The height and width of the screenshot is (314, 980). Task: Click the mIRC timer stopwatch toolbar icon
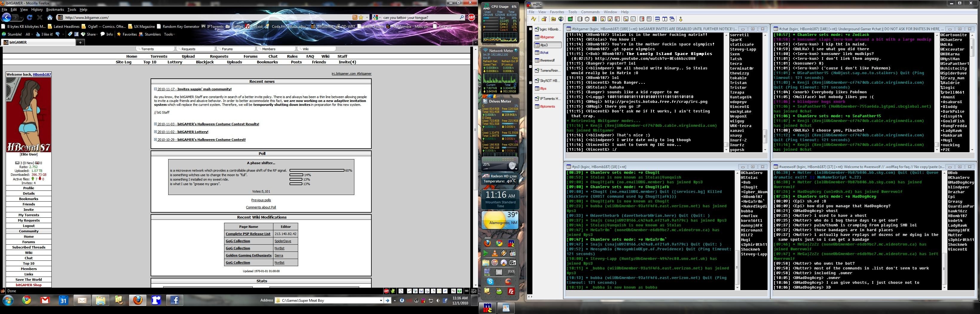click(x=587, y=19)
